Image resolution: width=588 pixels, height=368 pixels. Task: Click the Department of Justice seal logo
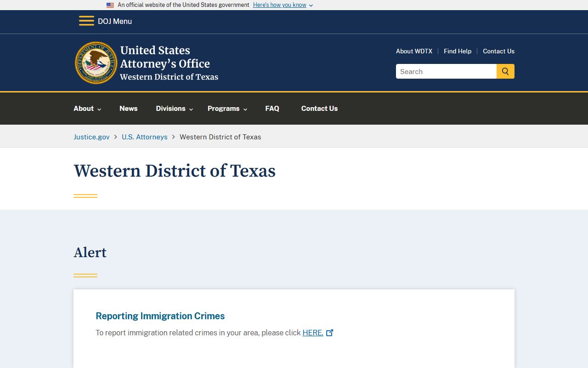click(x=96, y=63)
